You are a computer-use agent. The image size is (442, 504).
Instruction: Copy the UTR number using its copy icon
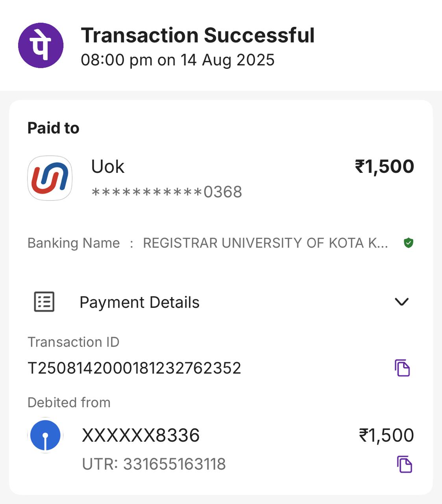tap(404, 464)
